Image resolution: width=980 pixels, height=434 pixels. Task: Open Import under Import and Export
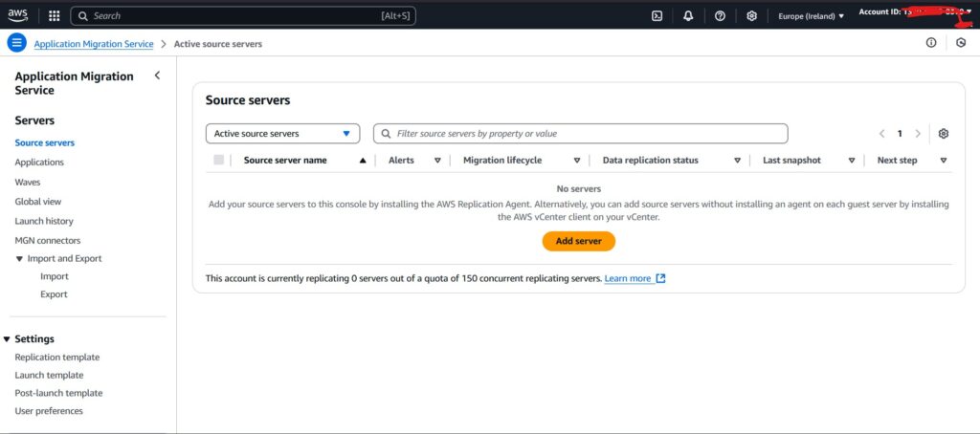coord(55,276)
